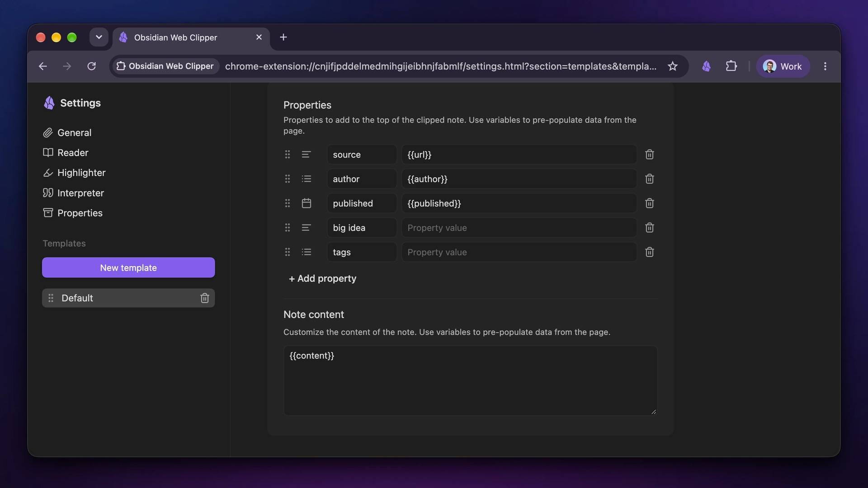This screenshot has width=868, height=488.
Task: Open Highlighter settings section
Action: [74, 173]
